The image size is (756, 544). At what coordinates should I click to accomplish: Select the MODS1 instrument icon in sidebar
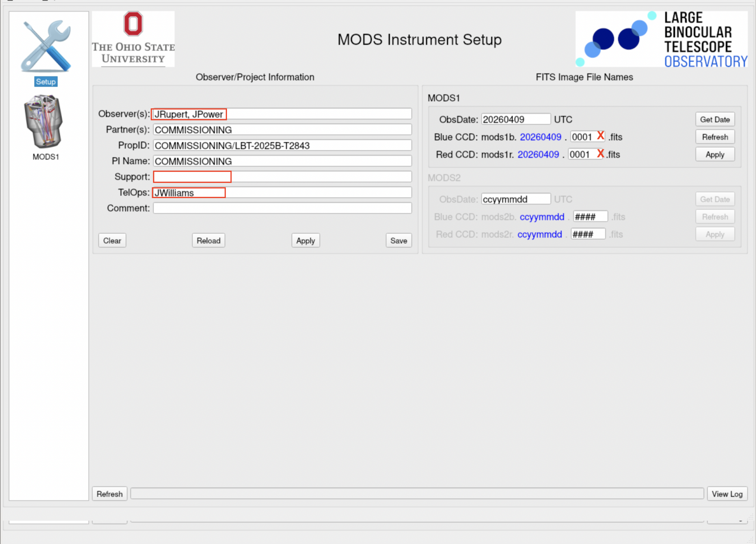click(44, 122)
